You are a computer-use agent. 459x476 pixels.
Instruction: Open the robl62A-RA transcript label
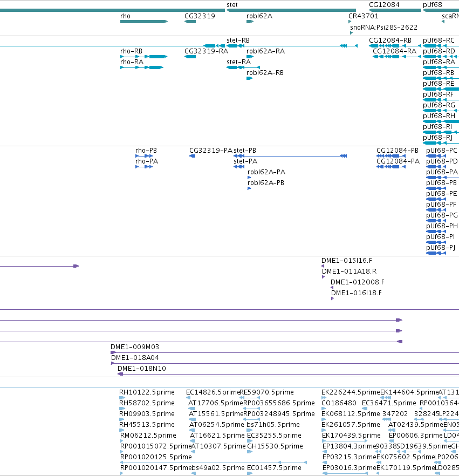point(266,51)
